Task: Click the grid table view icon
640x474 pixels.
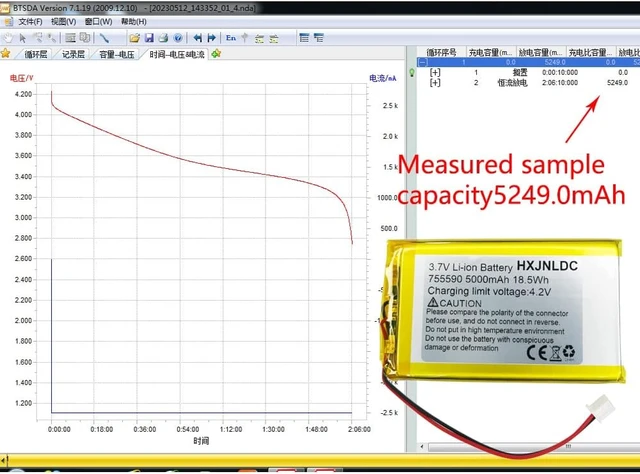Action: coord(71,38)
